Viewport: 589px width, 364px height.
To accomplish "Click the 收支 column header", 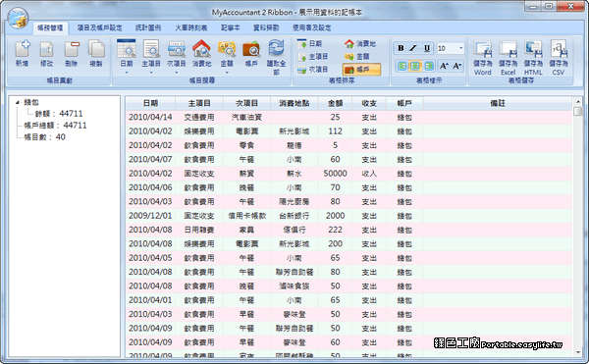I will (x=369, y=103).
